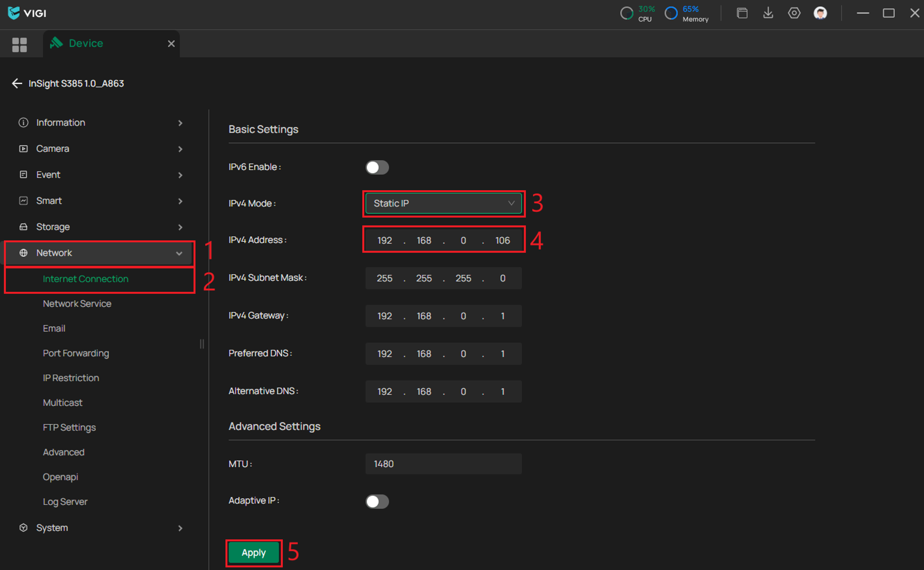Click the Camera menu label
The height and width of the screenshot is (570, 924).
[x=53, y=148]
